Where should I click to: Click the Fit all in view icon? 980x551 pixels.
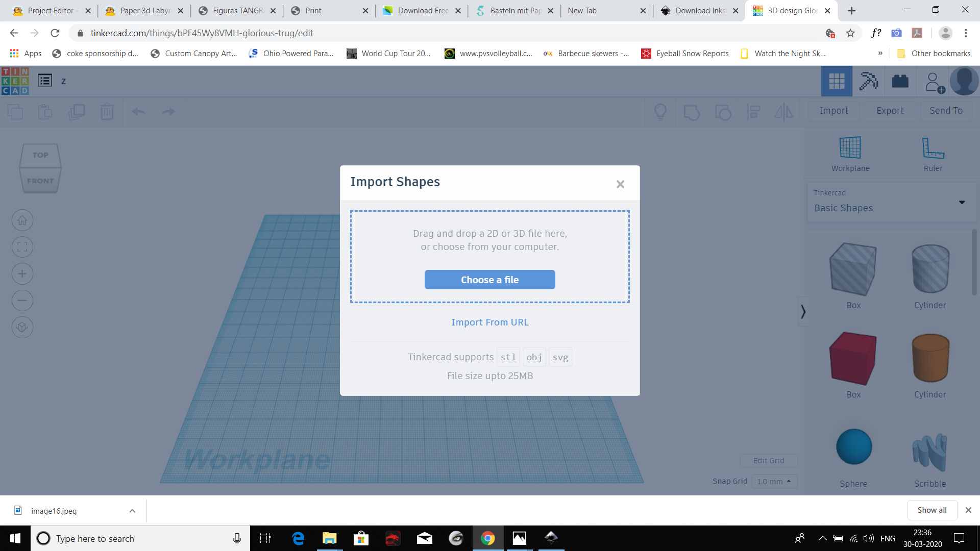[x=22, y=247]
